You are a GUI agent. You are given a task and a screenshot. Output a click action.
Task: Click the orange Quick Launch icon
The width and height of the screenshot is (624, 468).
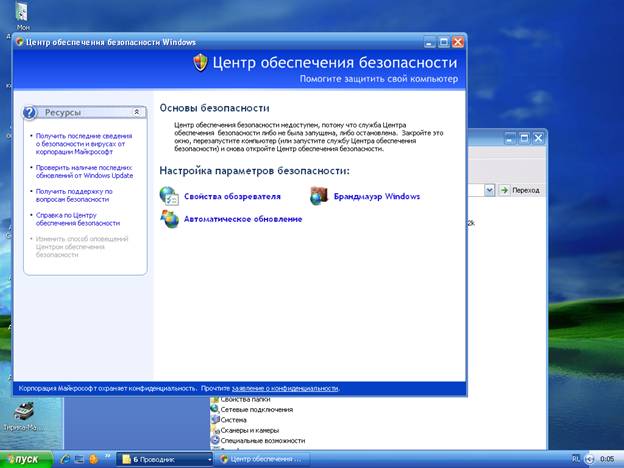tap(94, 459)
